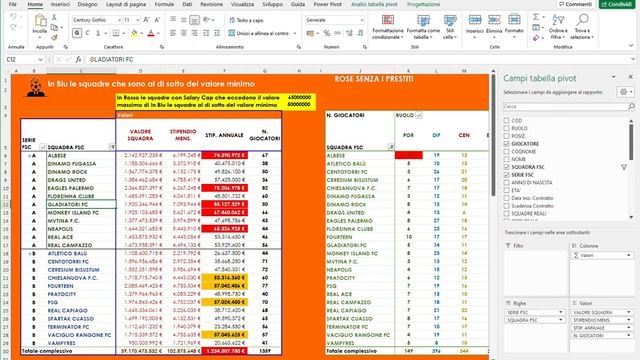Open Trova e seleziona magnifier
Image resolution: width=640 pixels, height=360 pixels.
582,27
